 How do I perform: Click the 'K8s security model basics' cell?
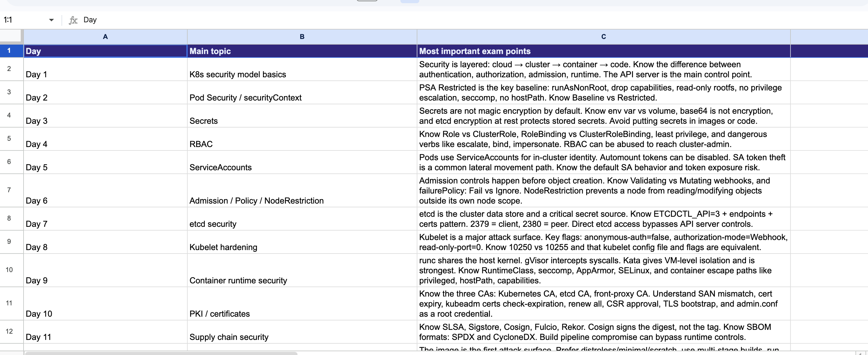(302, 69)
